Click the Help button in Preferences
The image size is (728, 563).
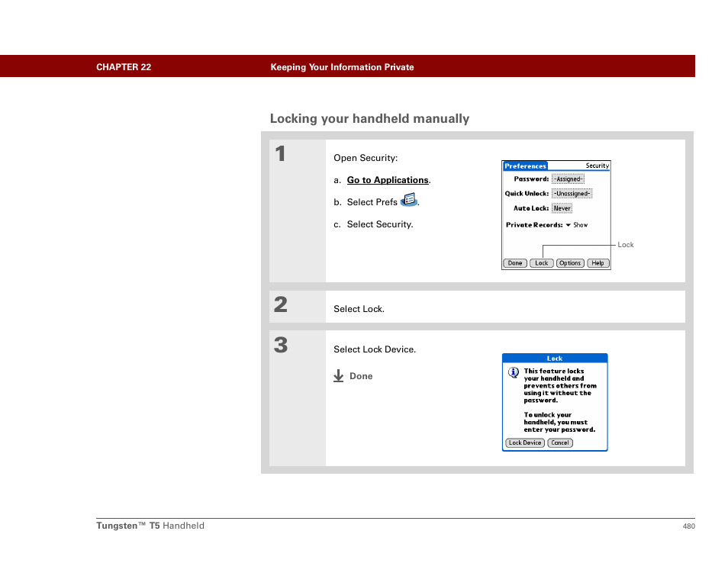tap(598, 263)
